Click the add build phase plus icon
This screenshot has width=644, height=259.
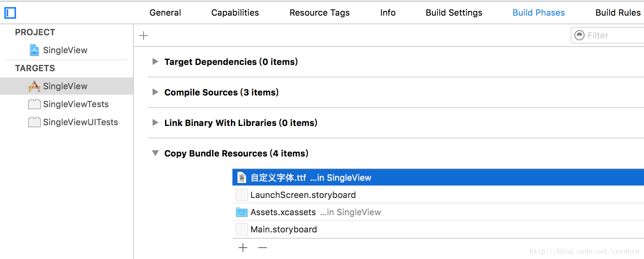pos(144,36)
